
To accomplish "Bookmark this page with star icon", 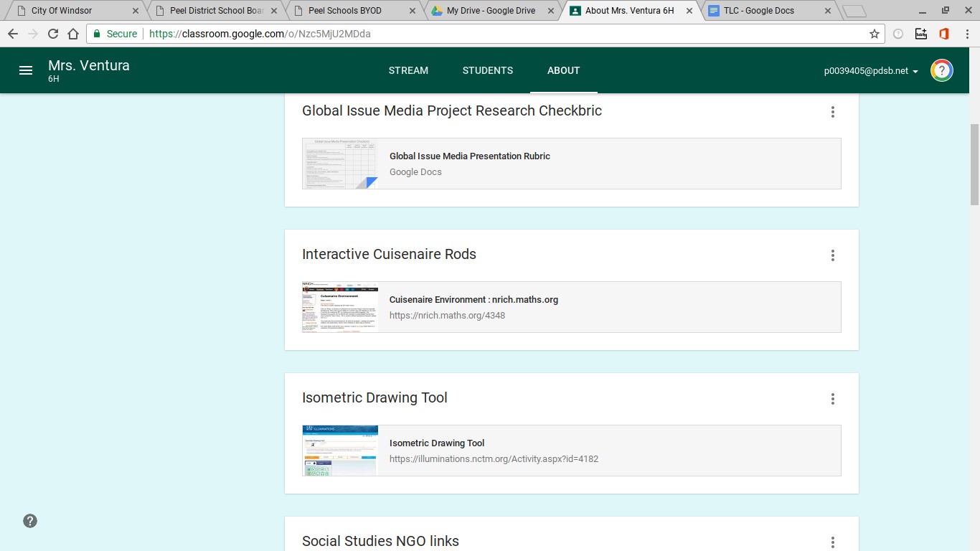I will click(x=874, y=34).
